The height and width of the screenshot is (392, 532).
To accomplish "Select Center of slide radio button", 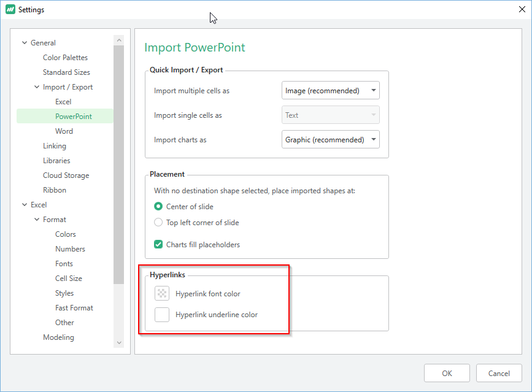I will [158, 207].
